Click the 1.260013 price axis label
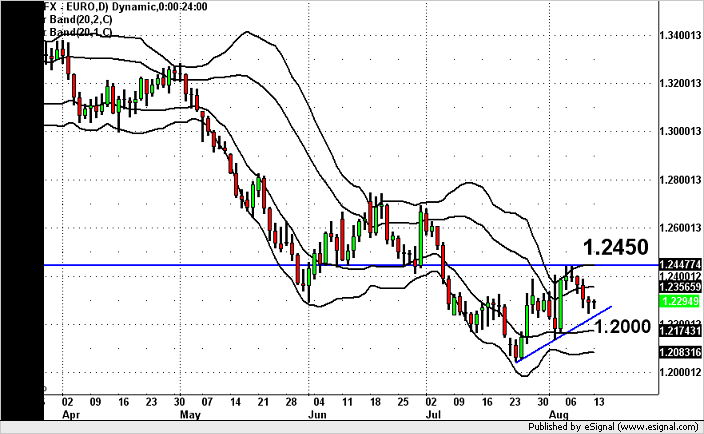Screen dimensions: 704x434 (680, 228)
